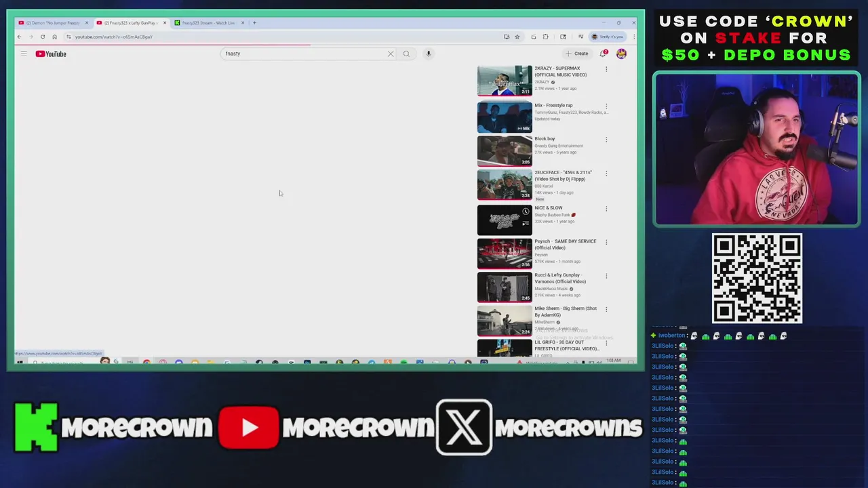The image size is (868, 488).
Task: Open options menu for 2KRAZY - SUPERMAX video
Action: tap(606, 69)
